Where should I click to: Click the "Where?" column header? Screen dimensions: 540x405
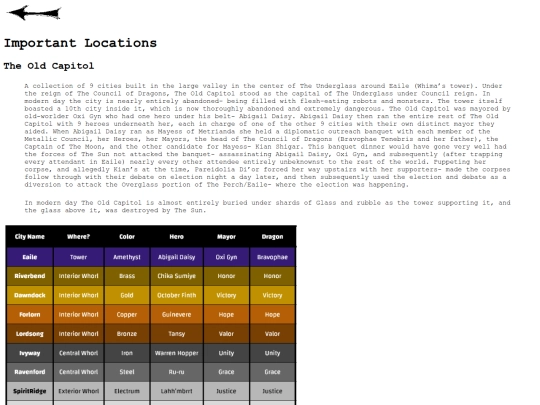click(x=79, y=237)
